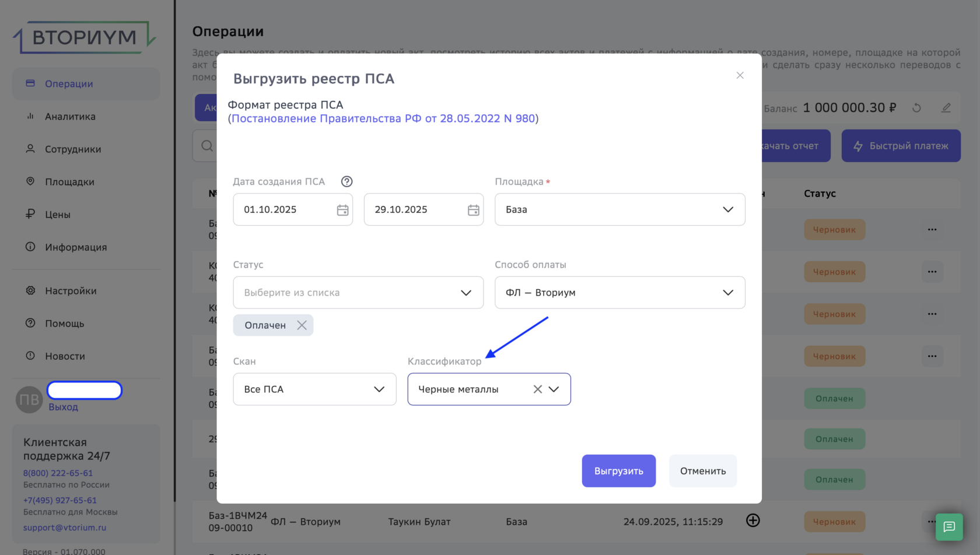The height and width of the screenshot is (555, 980).
Task: Open the chat support widget
Action: click(949, 527)
